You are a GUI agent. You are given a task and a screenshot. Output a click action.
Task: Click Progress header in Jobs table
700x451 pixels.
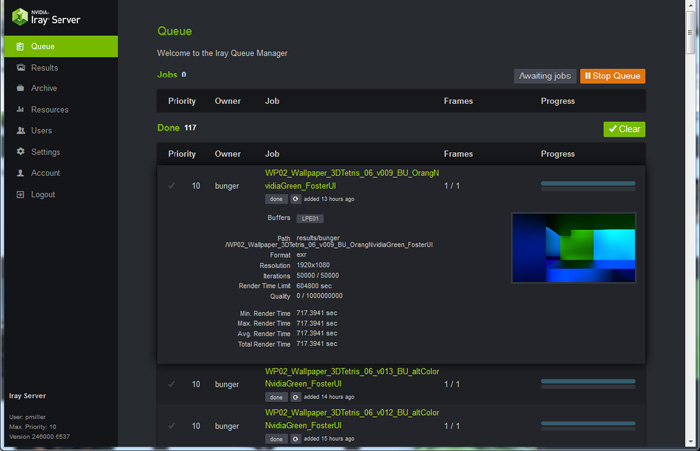[x=558, y=101]
